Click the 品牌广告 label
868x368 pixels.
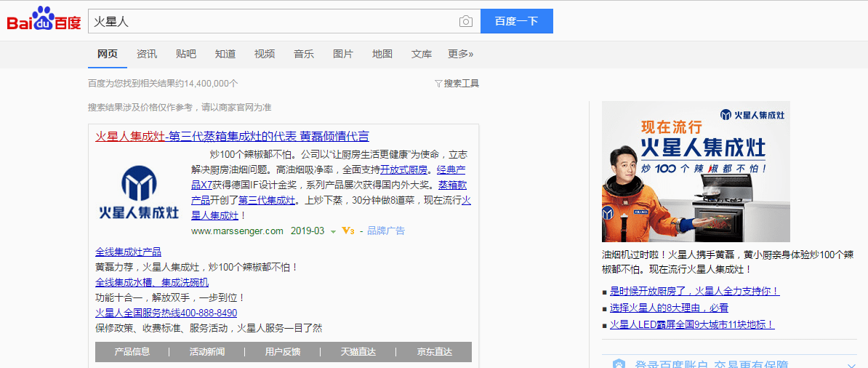(386, 231)
